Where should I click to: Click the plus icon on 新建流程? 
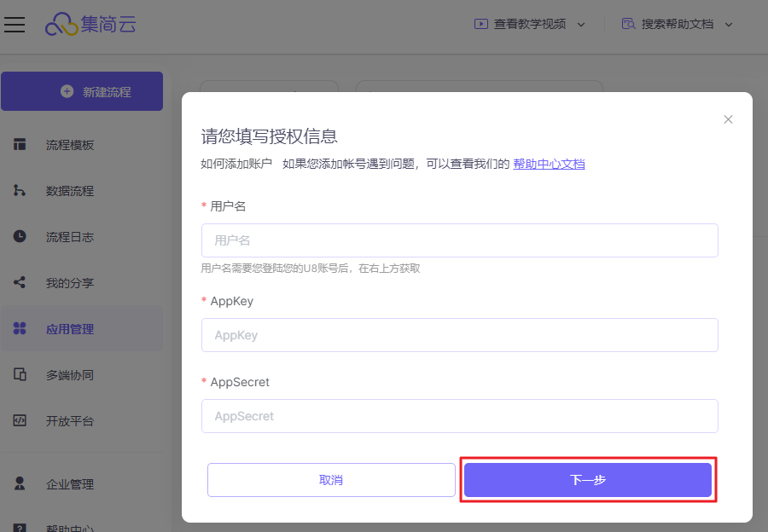pos(67,91)
